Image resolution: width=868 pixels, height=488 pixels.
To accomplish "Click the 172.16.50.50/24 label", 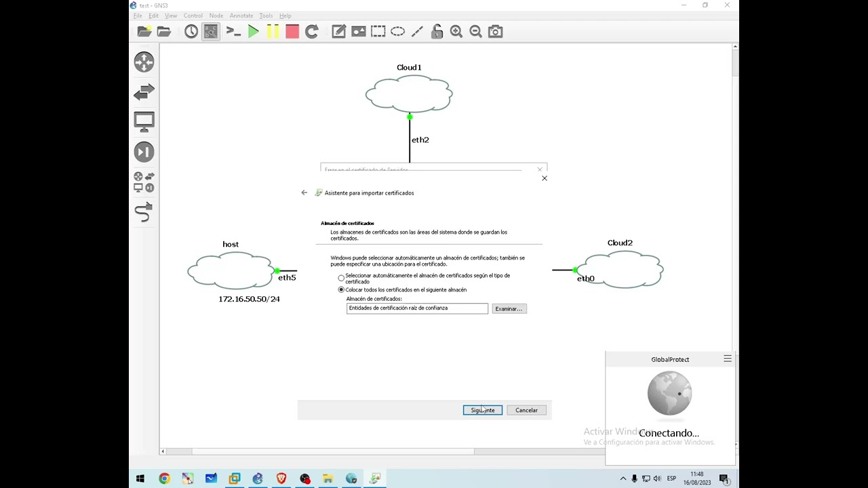I will tap(249, 299).
